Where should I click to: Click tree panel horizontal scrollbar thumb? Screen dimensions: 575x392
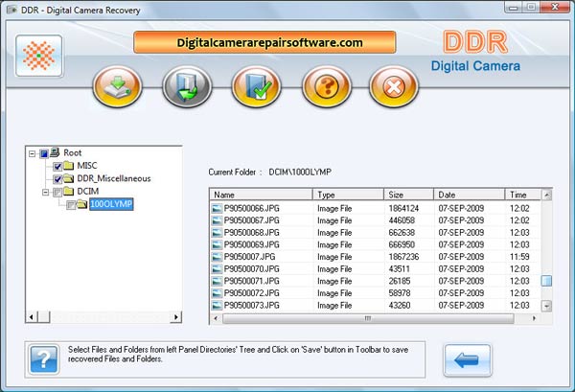[x=44, y=317]
